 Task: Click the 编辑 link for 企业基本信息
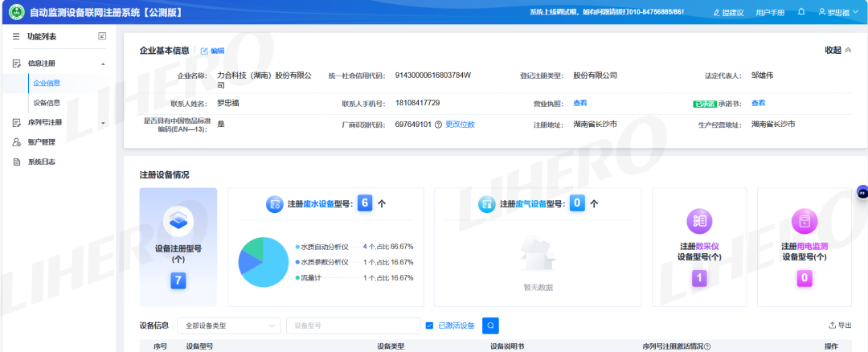click(x=213, y=51)
